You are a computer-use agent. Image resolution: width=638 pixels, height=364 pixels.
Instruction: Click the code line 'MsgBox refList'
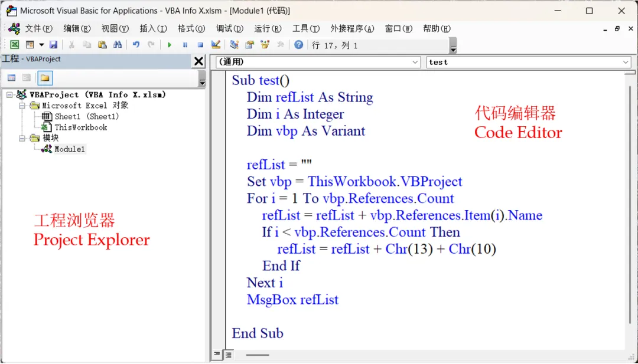tap(292, 300)
